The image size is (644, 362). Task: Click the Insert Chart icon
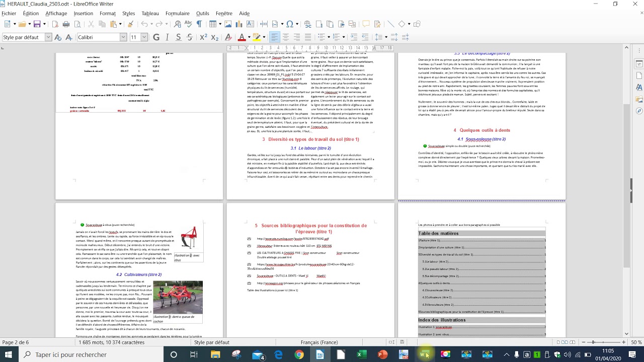tap(239, 24)
